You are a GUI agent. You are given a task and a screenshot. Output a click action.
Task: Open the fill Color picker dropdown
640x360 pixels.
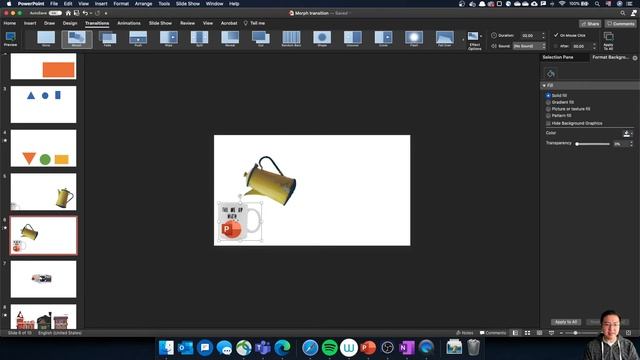pos(628,133)
